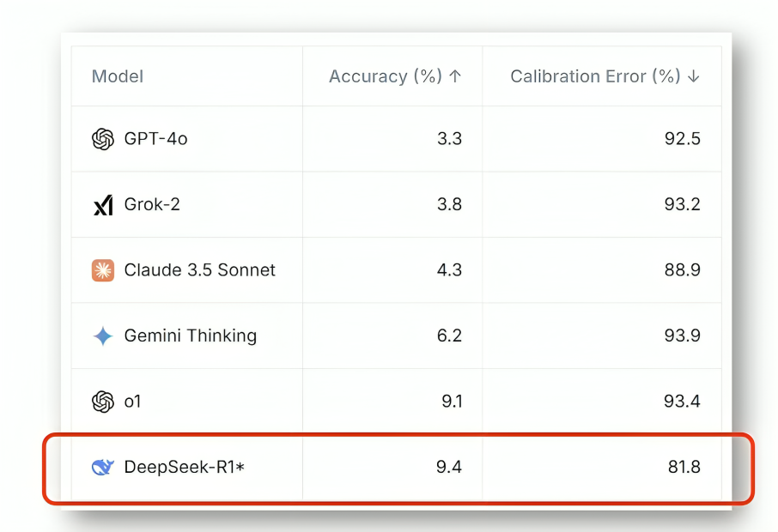This screenshot has height=532, width=778.
Task: Click the OpenAI logo beside o1
Action: pos(103,402)
